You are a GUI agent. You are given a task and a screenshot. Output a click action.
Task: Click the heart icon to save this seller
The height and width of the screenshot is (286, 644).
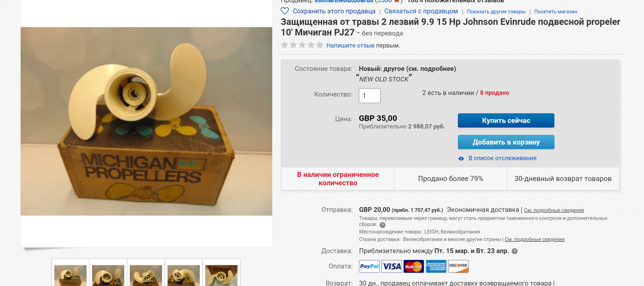(285, 11)
